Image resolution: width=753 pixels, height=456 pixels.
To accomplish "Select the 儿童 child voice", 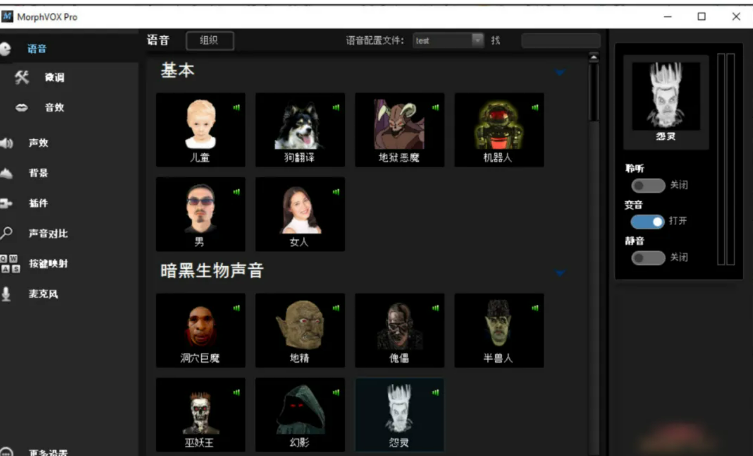I will pos(201,130).
